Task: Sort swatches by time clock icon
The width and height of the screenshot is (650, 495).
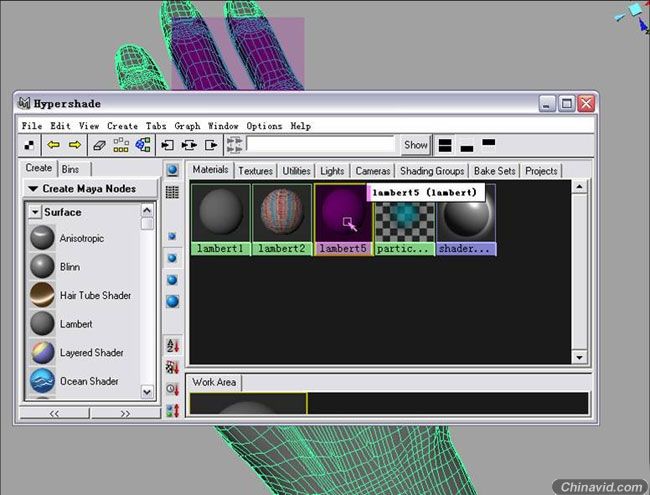Action: (x=172, y=389)
